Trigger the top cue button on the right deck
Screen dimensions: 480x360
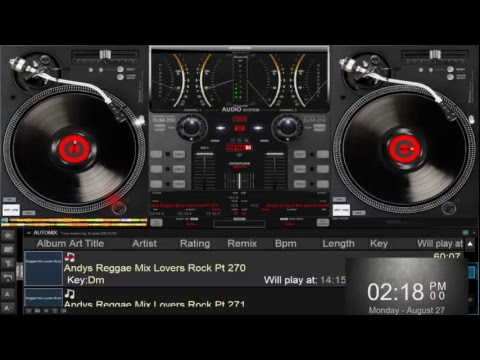point(300,154)
